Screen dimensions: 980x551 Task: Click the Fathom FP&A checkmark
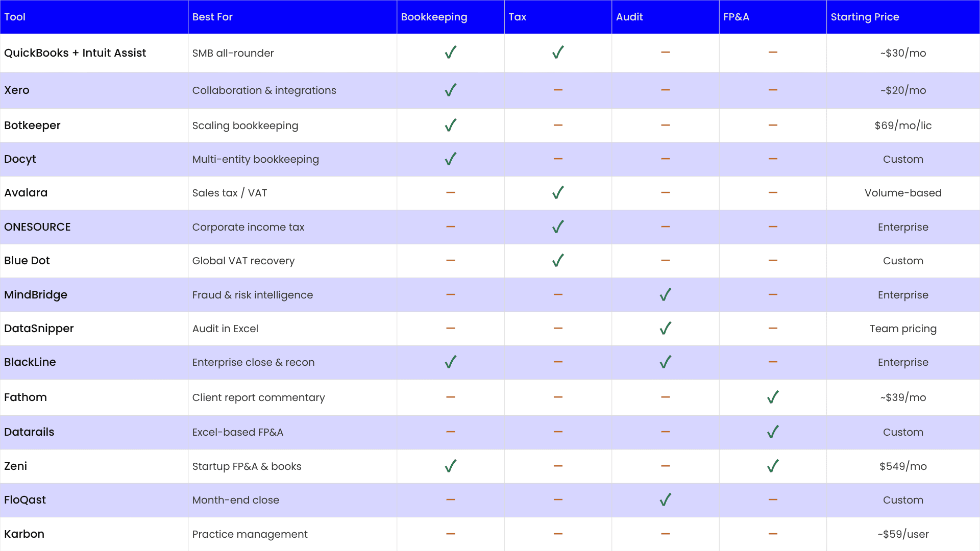point(773,397)
